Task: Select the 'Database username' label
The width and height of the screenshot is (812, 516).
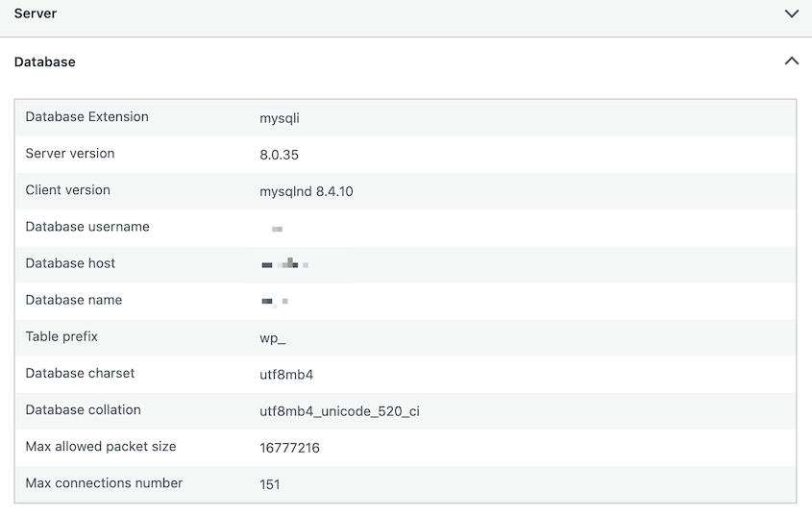Action: [87, 227]
